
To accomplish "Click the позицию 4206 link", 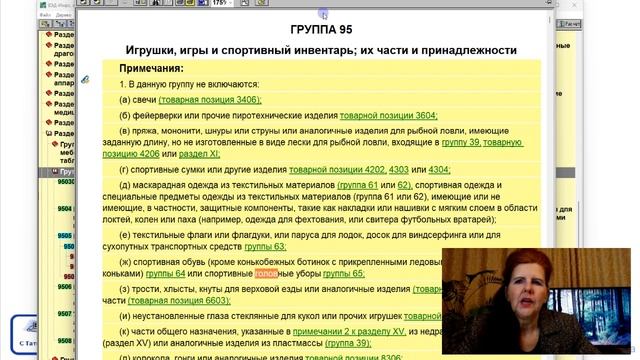I will 131,154.
